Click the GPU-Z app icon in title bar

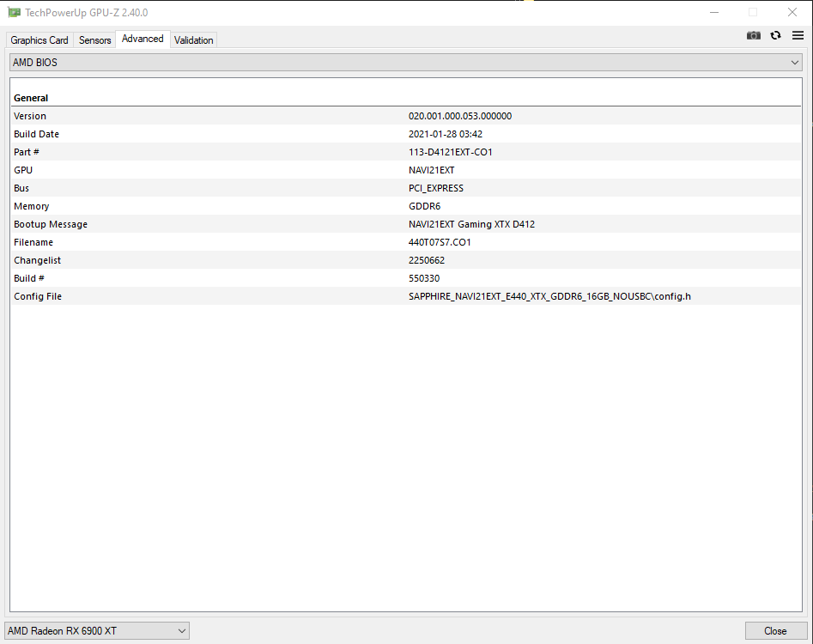[14, 12]
